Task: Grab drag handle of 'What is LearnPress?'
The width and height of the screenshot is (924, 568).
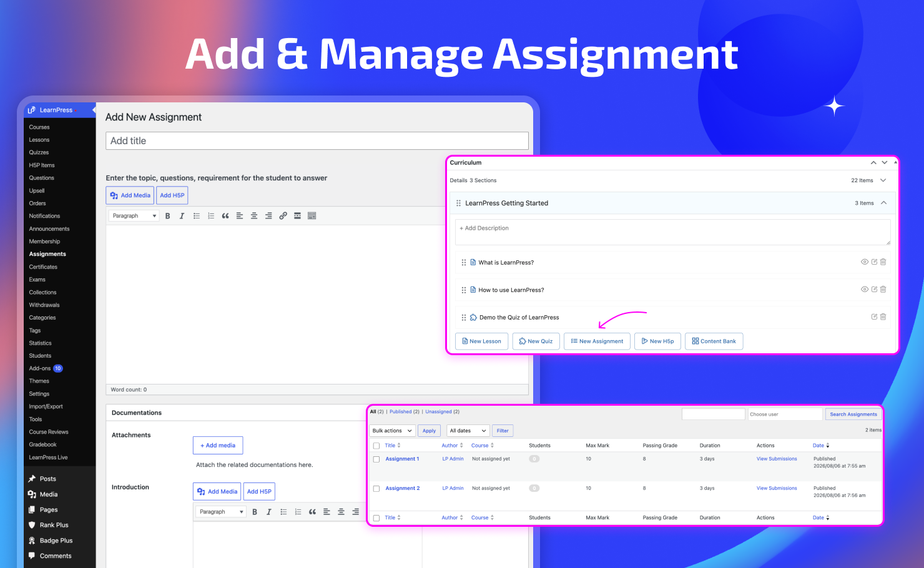Action: pyautogui.click(x=463, y=263)
